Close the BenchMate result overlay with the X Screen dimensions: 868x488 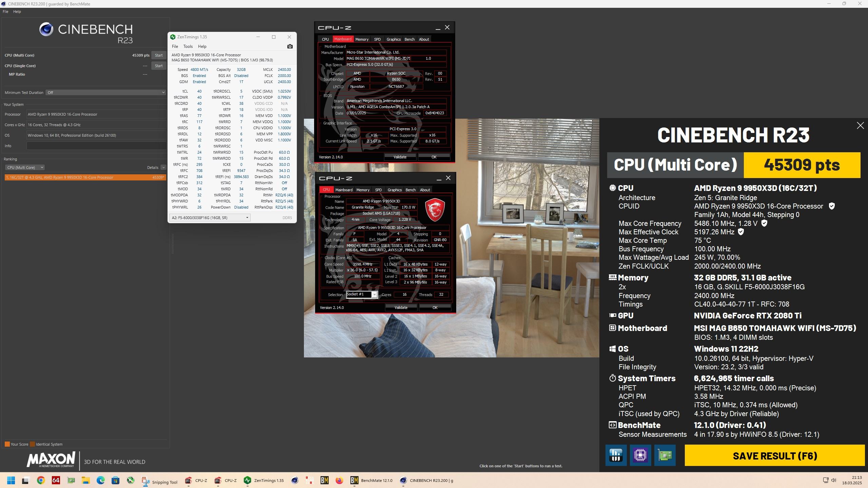[x=860, y=125]
